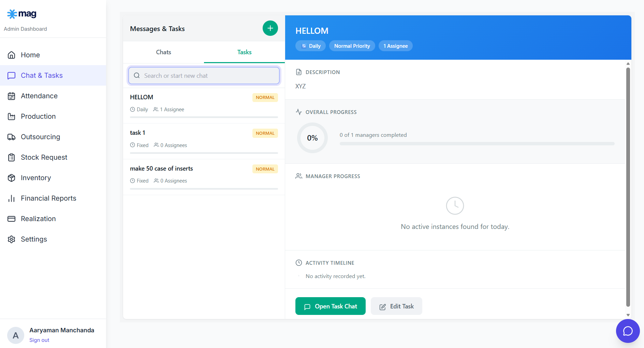Select the task 1 list item
The width and height of the screenshot is (644, 348).
click(x=204, y=138)
